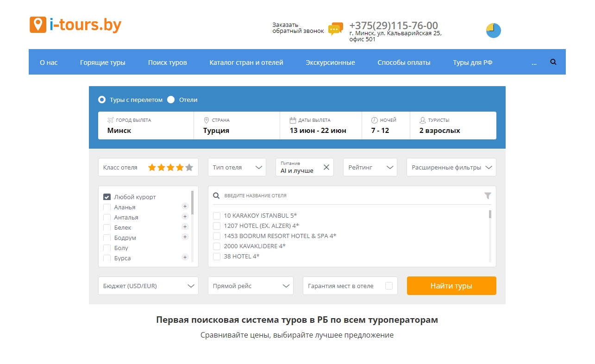
Task: Open site search magnifier icon
Action: pos(553,62)
